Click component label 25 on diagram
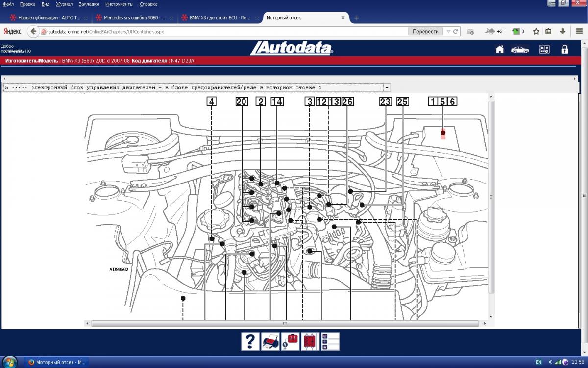The image size is (588, 368). [402, 102]
